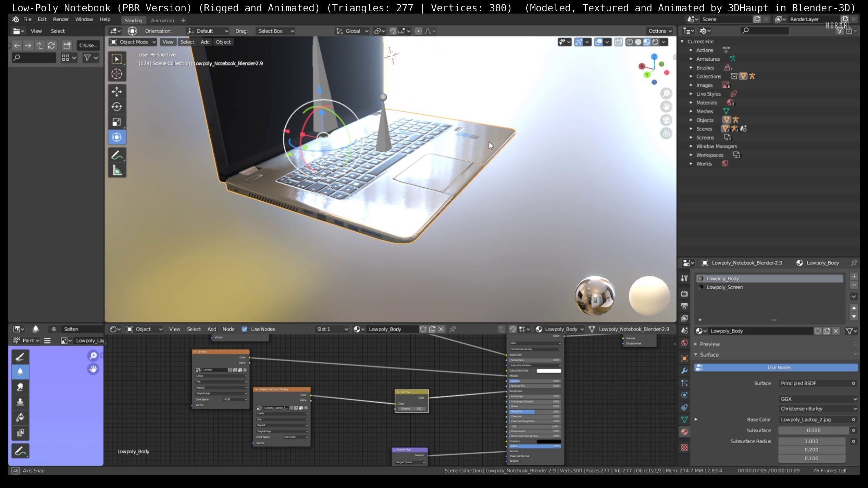This screenshot has width=868, height=488.
Task: Click the Fill bucket paint tool
Action: (x=20, y=417)
